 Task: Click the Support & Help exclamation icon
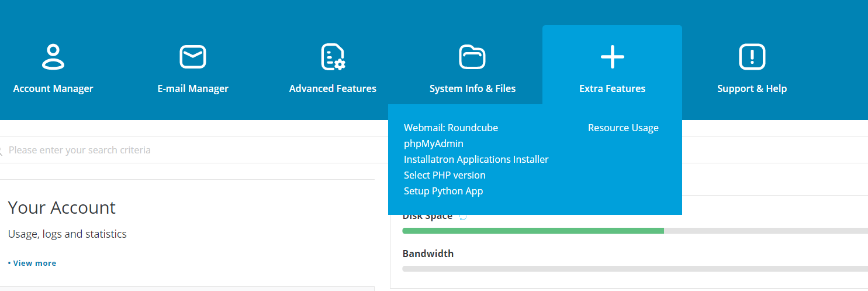click(752, 57)
